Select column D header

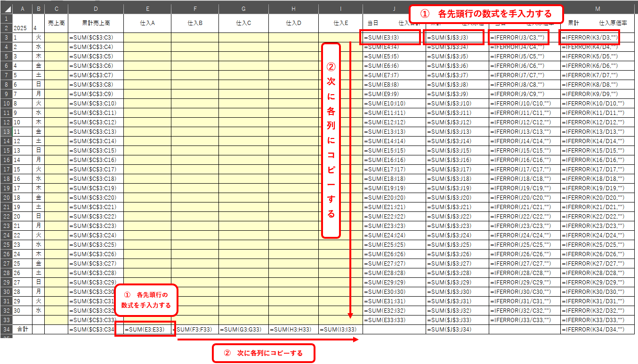96,8
